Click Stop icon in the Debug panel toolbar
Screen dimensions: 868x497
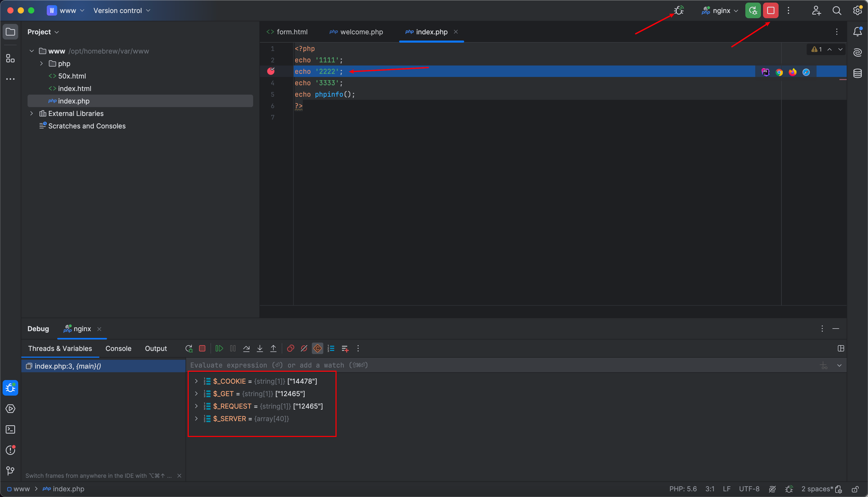202,349
